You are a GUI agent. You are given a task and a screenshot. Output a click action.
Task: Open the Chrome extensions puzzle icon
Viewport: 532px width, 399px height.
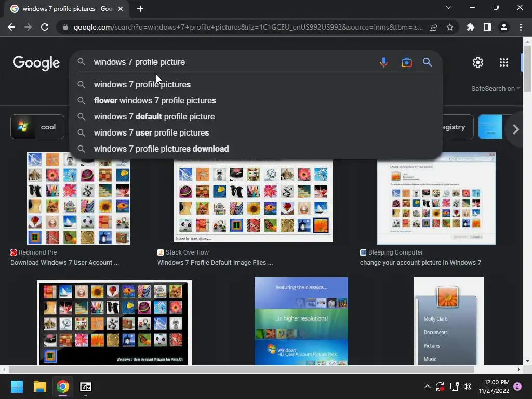[471, 27]
